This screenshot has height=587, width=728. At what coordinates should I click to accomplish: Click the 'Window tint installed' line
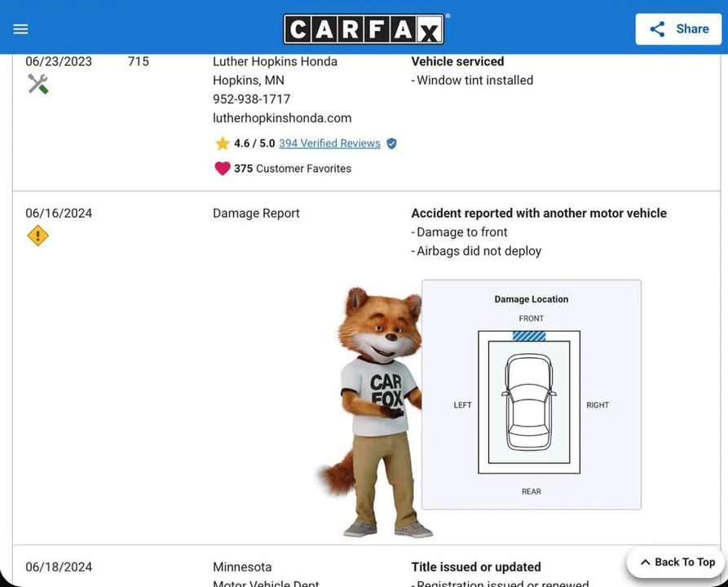tap(472, 81)
